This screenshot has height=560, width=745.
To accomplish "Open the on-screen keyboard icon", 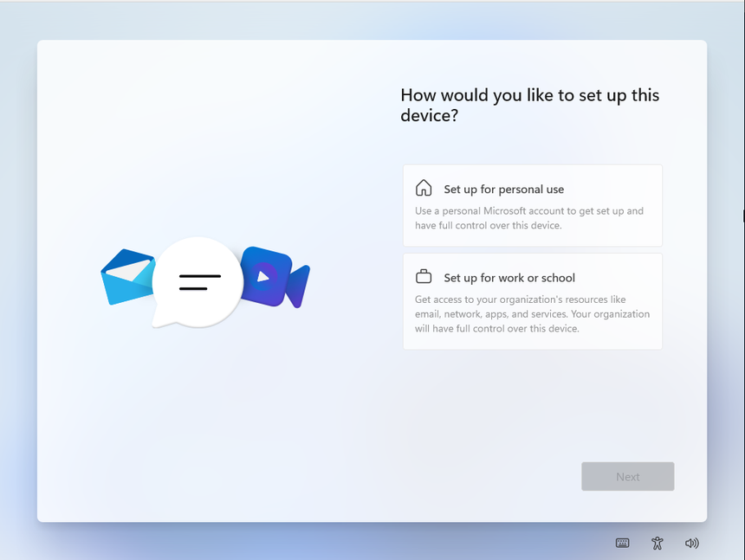I will click(622, 543).
